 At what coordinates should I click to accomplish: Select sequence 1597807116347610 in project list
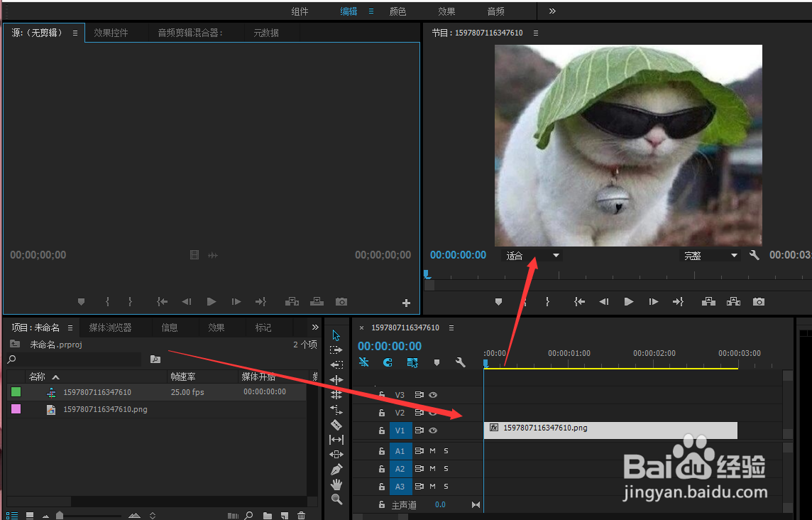click(x=97, y=392)
